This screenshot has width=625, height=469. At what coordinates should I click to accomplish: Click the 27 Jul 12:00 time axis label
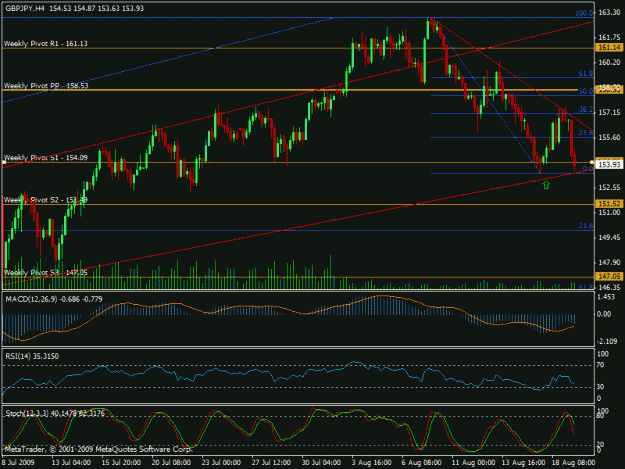(271, 463)
